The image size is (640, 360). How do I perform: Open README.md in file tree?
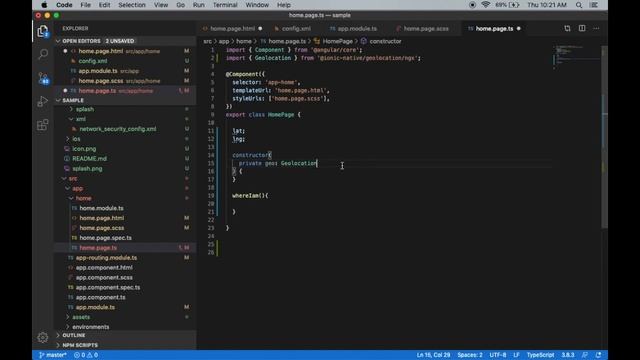click(x=89, y=159)
